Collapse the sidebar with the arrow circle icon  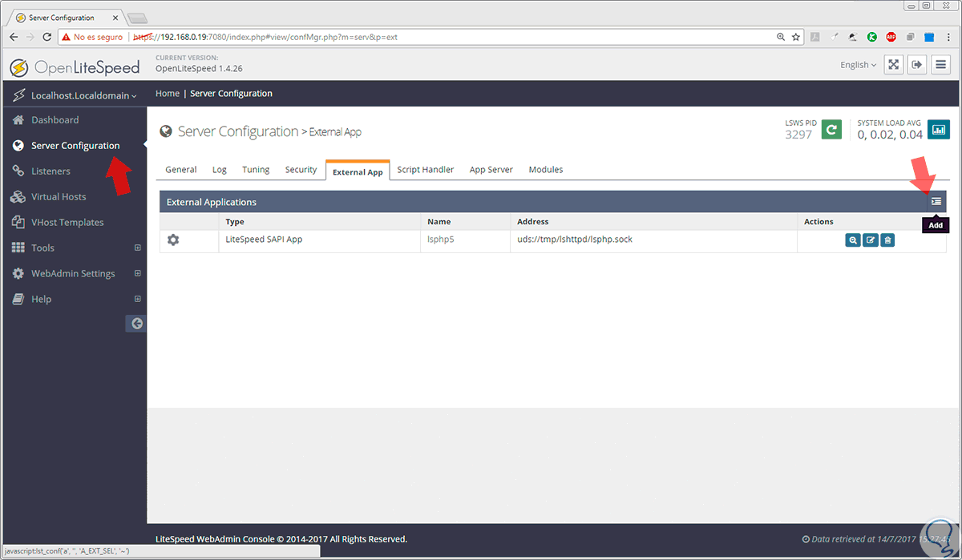pyautogui.click(x=136, y=324)
